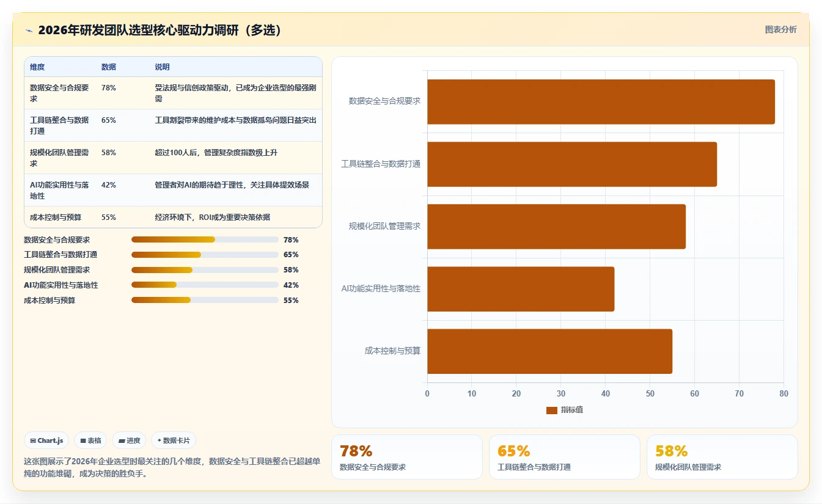
Task: Click the AI功能实用性与落地性 progress bar
Action: coord(205,285)
